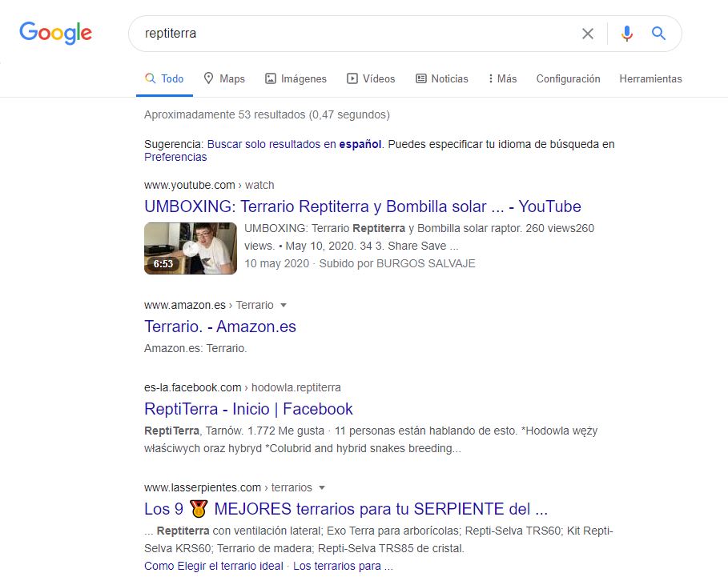This screenshot has width=728, height=585.
Task: Open Herramientas search tools
Action: 650,78
